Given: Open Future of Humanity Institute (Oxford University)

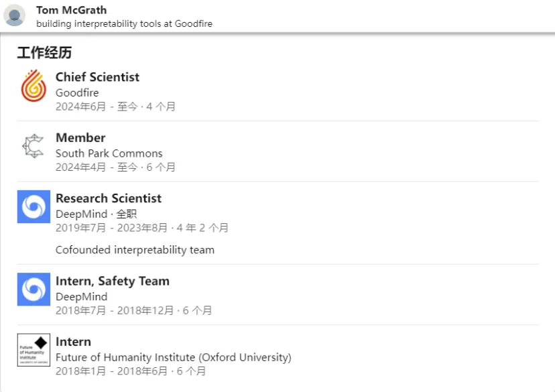Looking at the screenshot, I should [x=174, y=357].
